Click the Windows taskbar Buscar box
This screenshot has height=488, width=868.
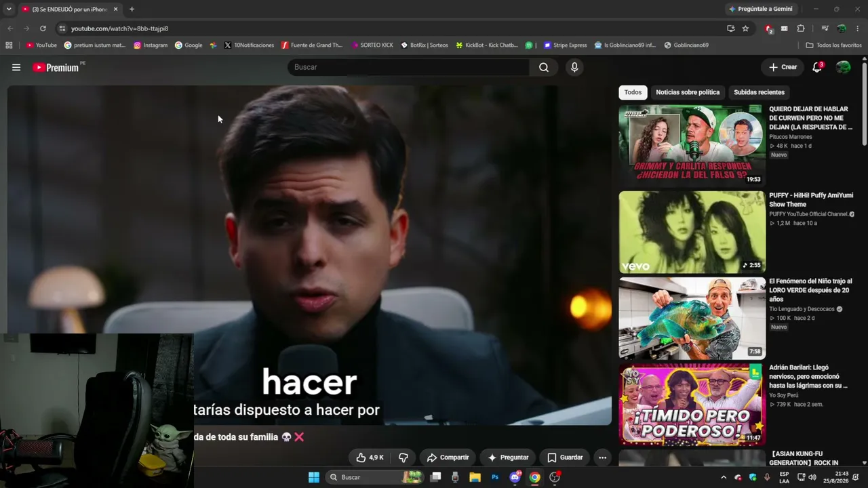pyautogui.click(x=374, y=477)
